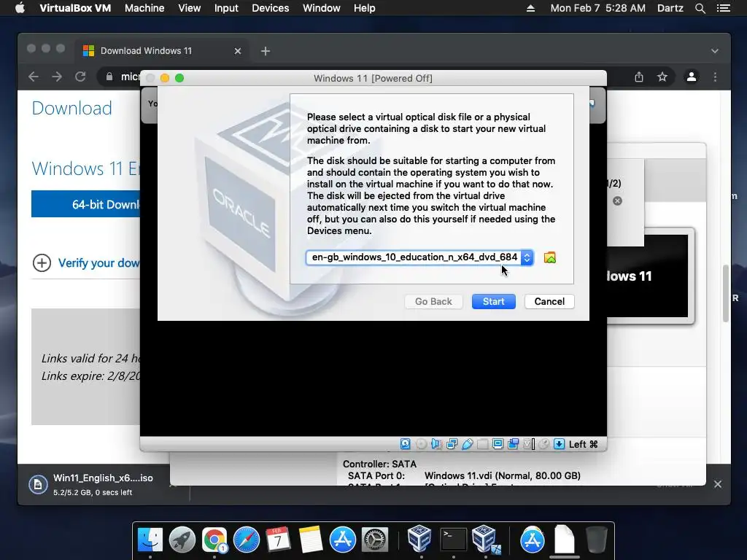Open the Input menu
747x560 pixels.
(226, 8)
